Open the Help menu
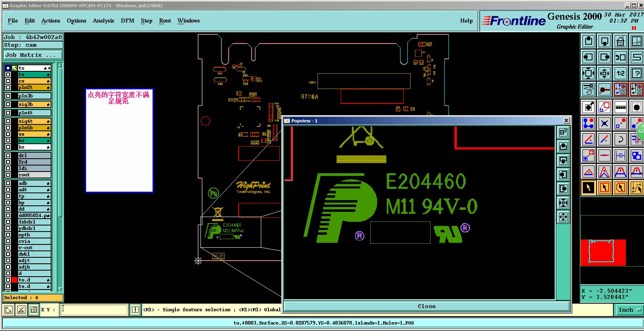Screen dimensions: 644x331 point(466,21)
